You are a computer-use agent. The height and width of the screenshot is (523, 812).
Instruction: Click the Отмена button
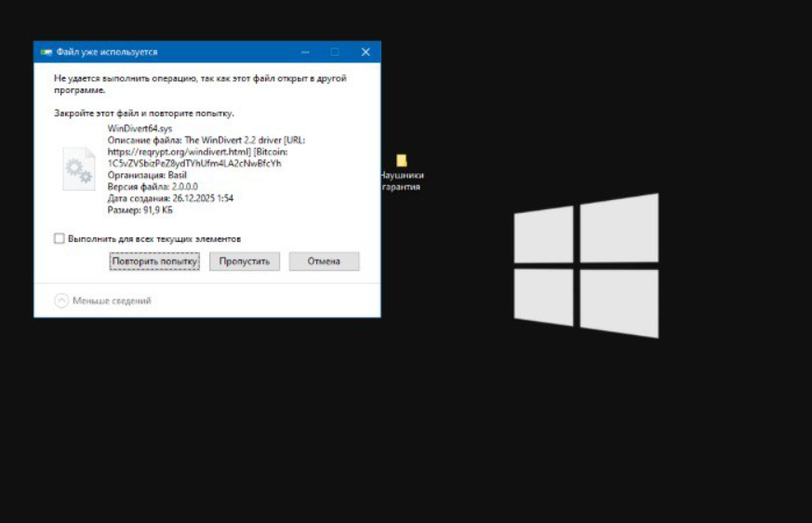click(324, 261)
